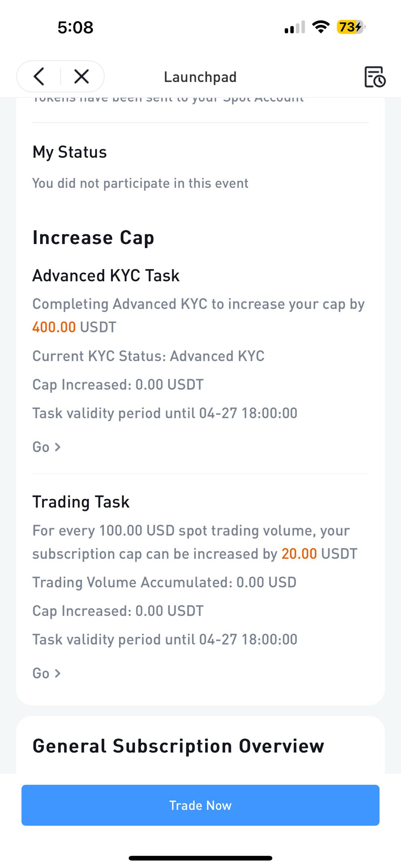This screenshot has height=868, width=401.
Task: Tap the battery charging indicator
Action: (351, 27)
